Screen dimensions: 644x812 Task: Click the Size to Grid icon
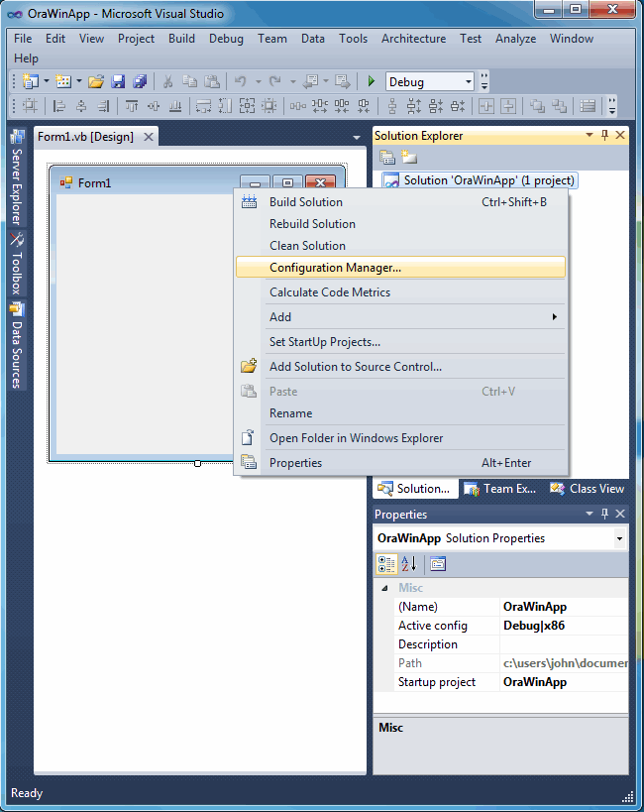[x=269, y=106]
